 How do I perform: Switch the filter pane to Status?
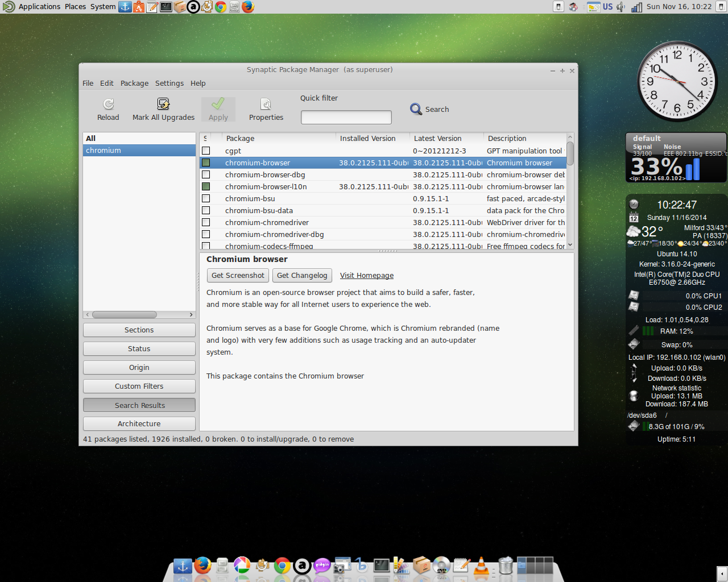click(139, 348)
